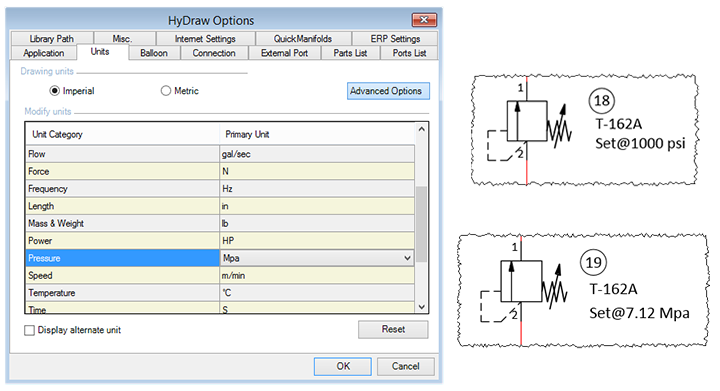The width and height of the screenshot is (720, 391).
Task: Click the Set@1000 psi label
Action: pyautogui.click(x=640, y=143)
